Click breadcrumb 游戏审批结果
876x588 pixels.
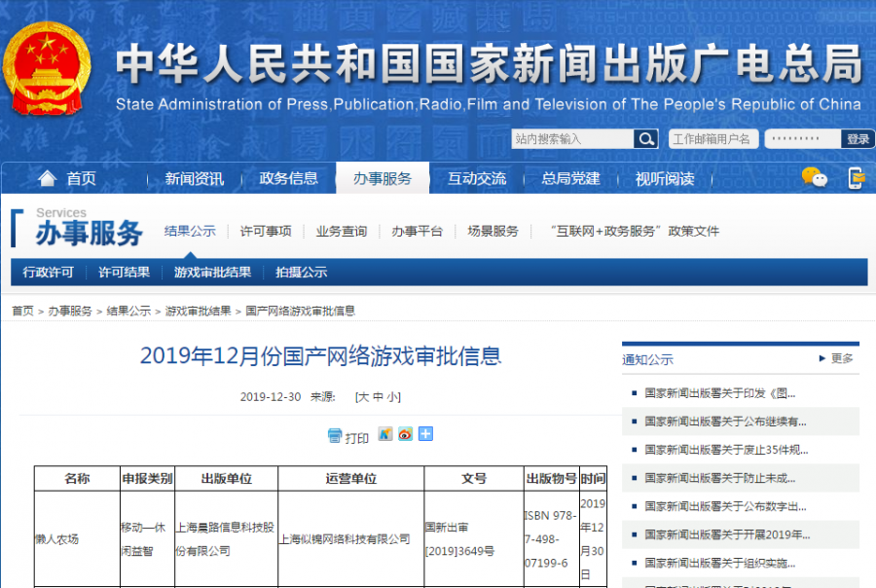(198, 311)
